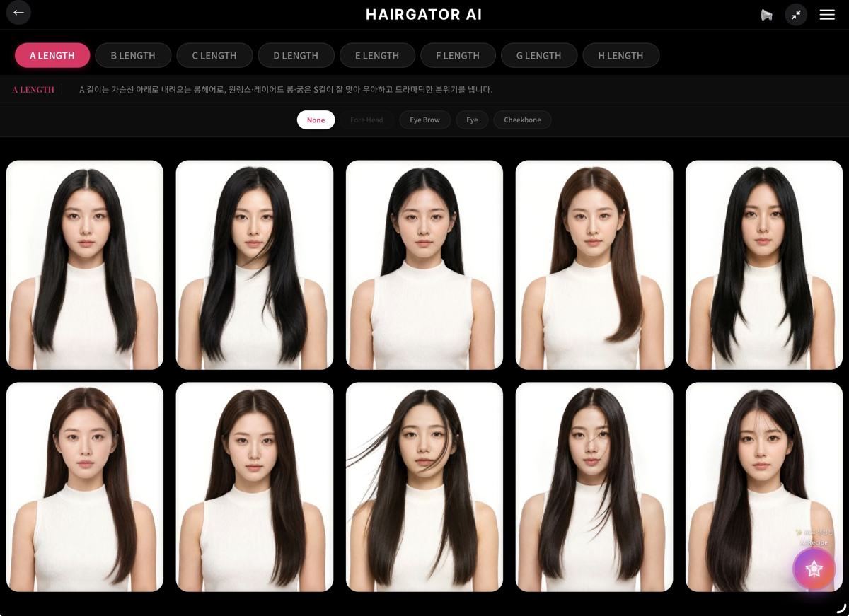The image size is (849, 616).
Task: Pick the greyed-out Fore Head filter
Action: (x=366, y=120)
